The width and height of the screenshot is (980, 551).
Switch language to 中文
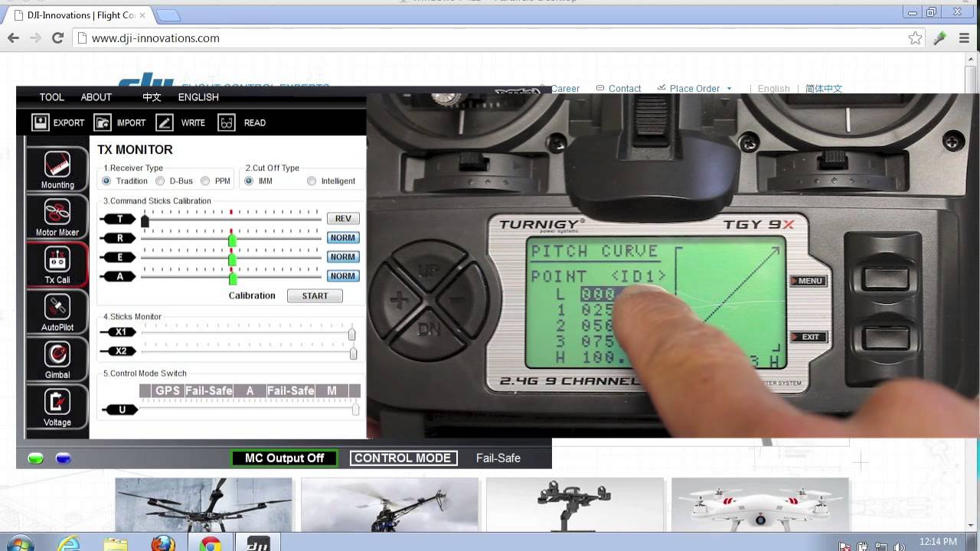pyautogui.click(x=152, y=97)
